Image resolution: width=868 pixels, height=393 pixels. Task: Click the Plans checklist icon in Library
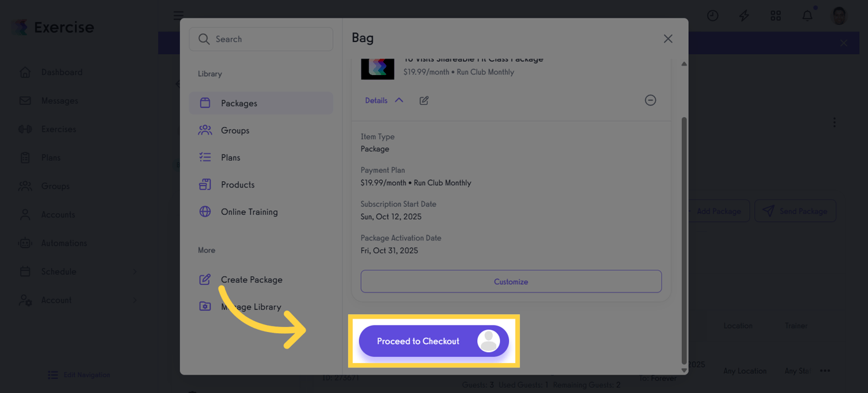(205, 157)
